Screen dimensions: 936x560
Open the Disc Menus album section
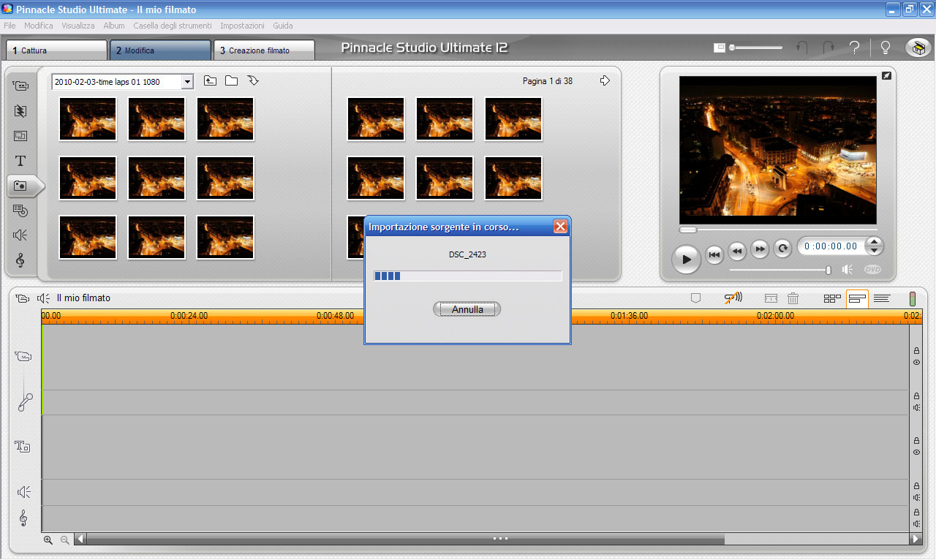coord(20,211)
